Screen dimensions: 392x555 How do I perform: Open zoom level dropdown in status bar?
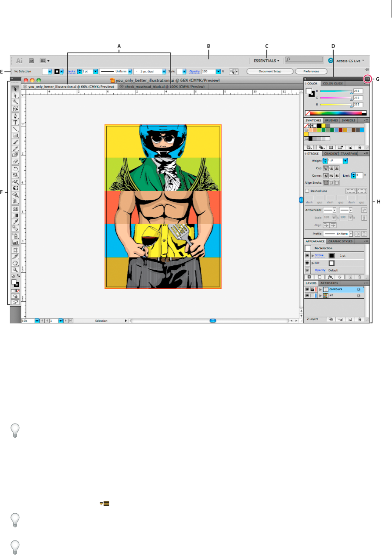(x=37, y=321)
